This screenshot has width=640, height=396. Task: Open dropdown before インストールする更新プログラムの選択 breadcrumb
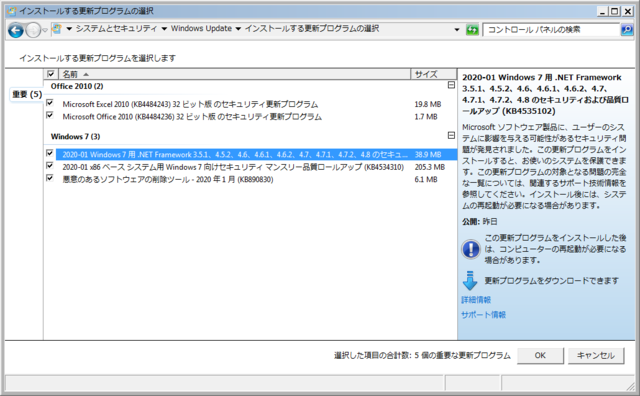(238, 29)
